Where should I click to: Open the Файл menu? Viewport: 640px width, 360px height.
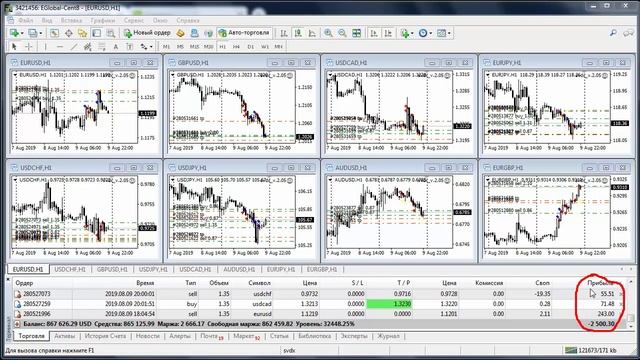point(25,20)
